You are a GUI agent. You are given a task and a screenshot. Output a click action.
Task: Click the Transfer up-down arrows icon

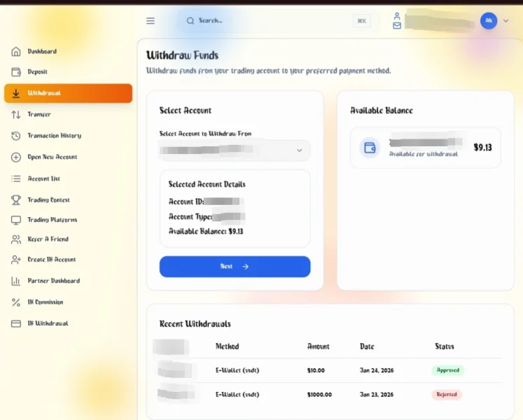15,114
